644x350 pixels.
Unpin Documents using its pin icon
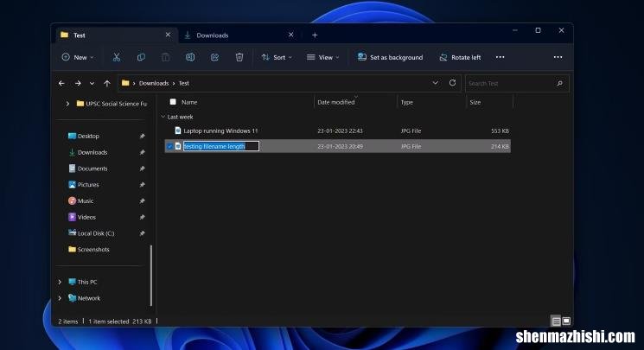pos(142,169)
